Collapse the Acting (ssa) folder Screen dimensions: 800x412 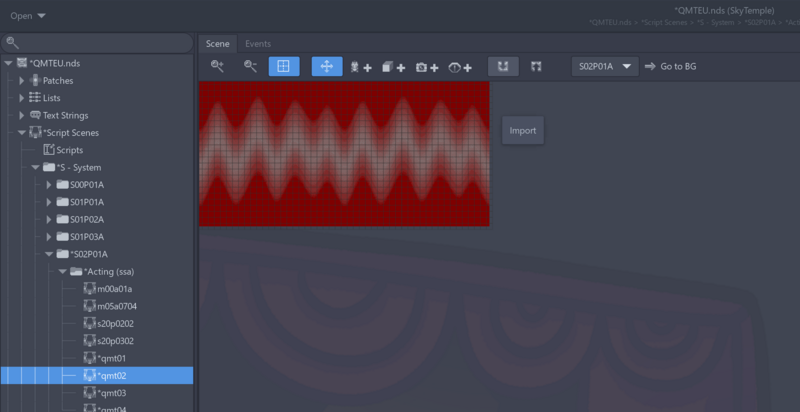point(48,271)
